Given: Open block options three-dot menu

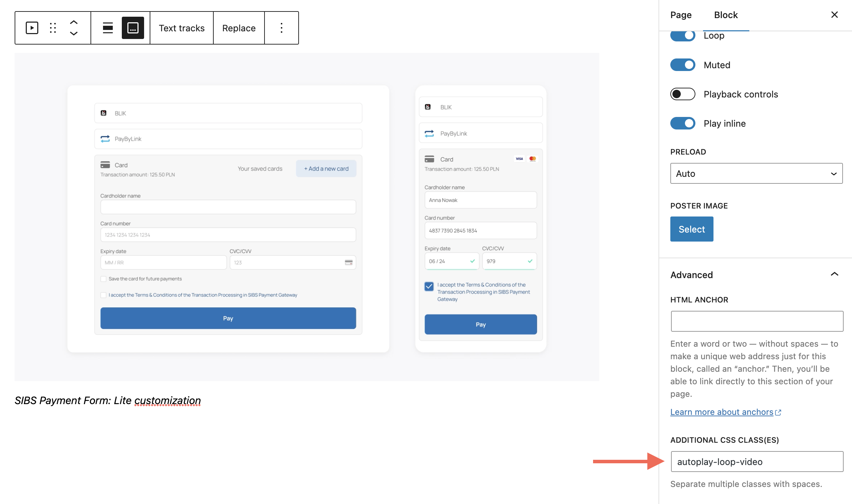Looking at the screenshot, I should (x=282, y=28).
